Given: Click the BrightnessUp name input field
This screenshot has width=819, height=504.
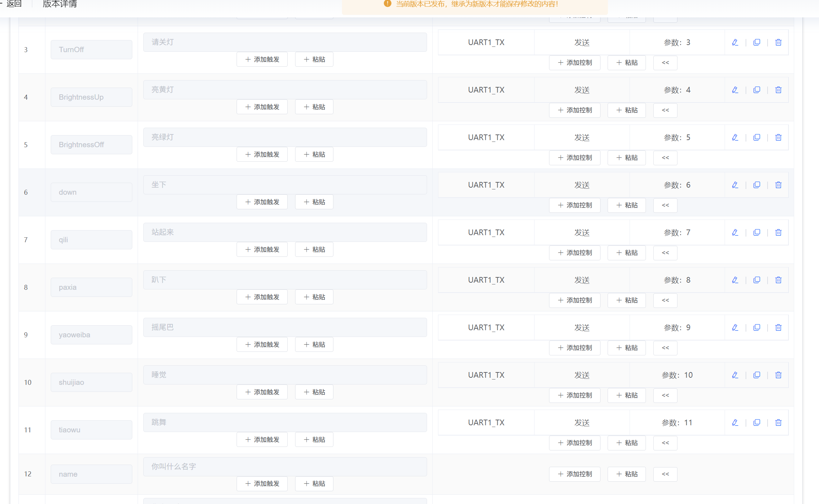Looking at the screenshot, I should (x=92, y=97).
